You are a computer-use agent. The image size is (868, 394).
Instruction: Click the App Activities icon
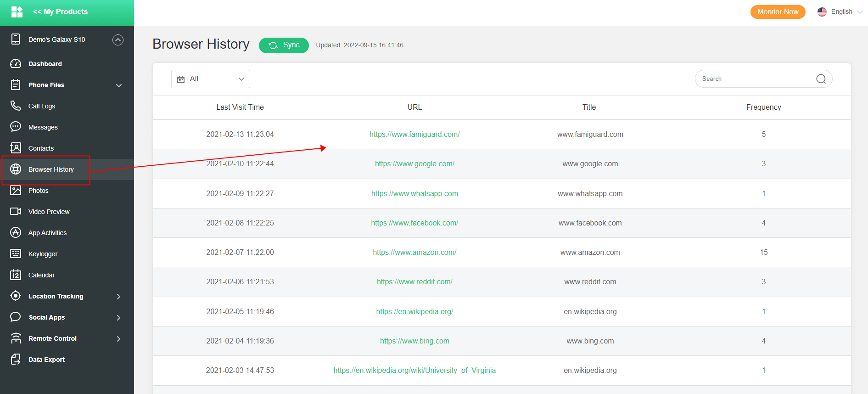tap(16, 232)
